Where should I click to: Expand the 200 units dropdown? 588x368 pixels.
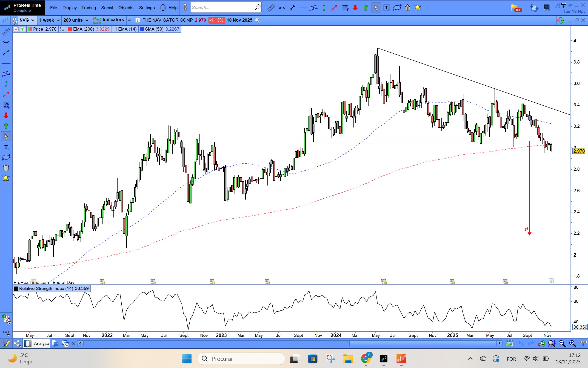(x=76, y=20)
